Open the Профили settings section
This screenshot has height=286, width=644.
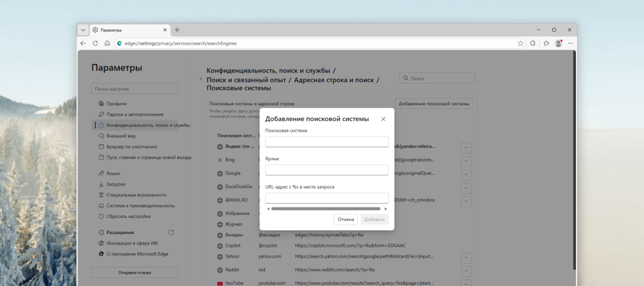point(116,103)
